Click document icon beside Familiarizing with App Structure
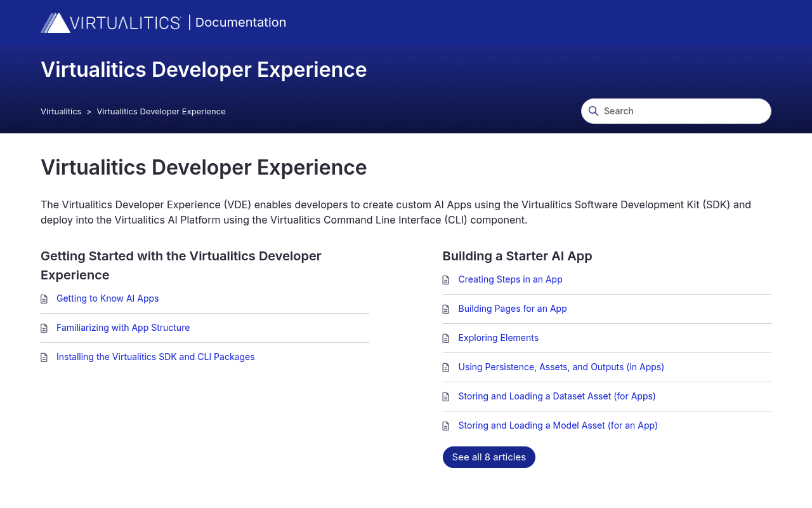Screen dimensions: 812x508 pyautogui.click(x=44, y=328)
